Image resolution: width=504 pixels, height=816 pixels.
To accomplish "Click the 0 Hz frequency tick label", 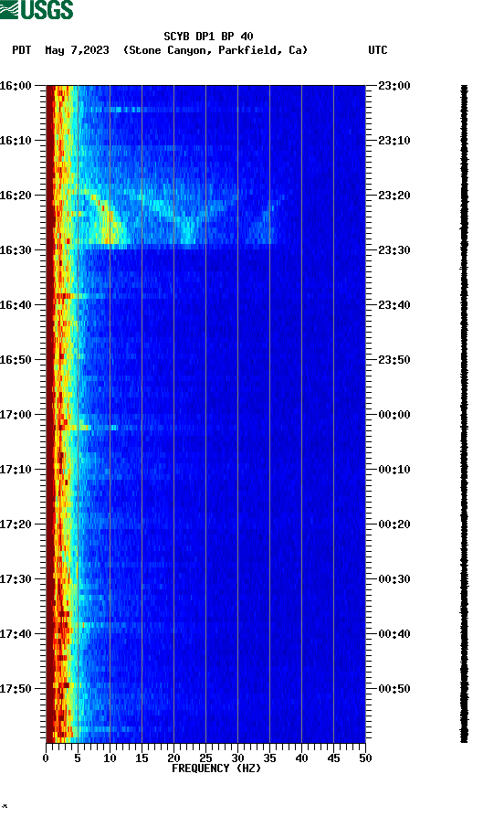I will coord(46,758).
